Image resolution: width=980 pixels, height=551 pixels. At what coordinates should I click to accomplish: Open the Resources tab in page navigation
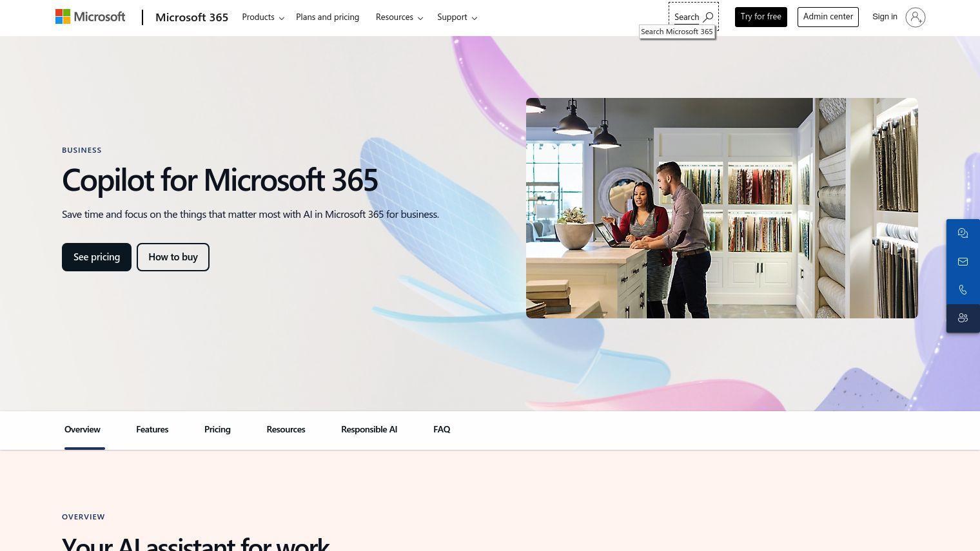[x=286, y=430]
